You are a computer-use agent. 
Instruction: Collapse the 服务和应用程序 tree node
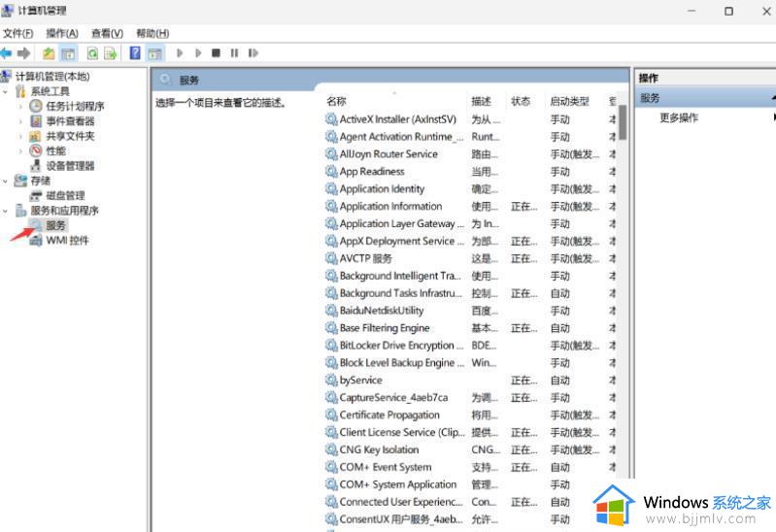6,211
